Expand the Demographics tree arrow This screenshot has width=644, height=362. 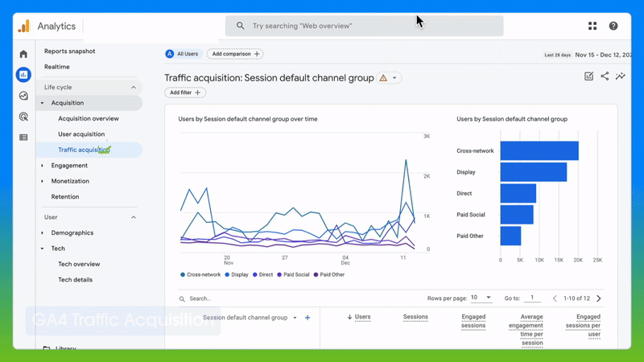43,232
